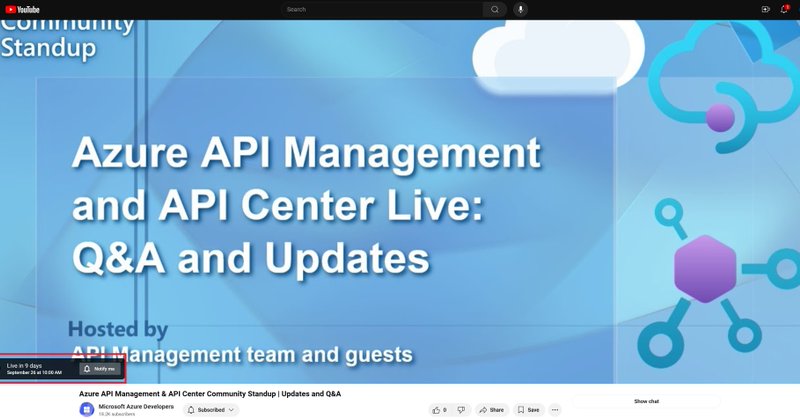Click the Show chat button
The height and width of the screenshot is (419, 800).
click(646, 402)
